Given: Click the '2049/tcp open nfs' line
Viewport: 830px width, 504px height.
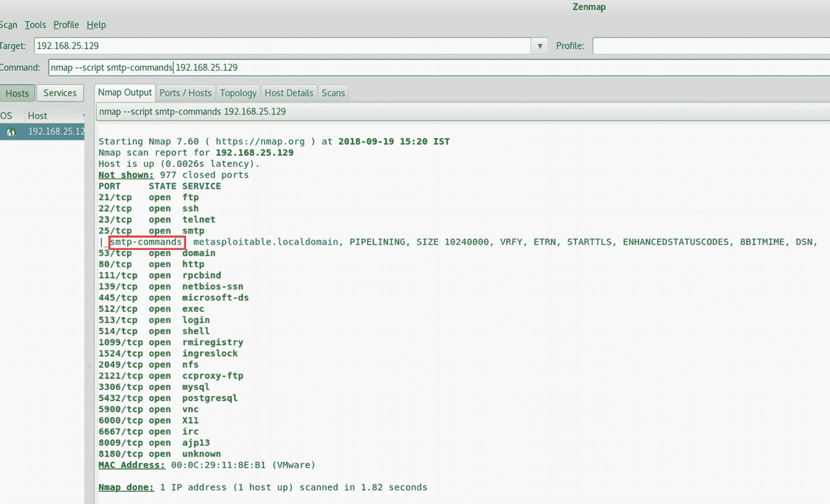Looking at the screenshot, I should pos(149,364).
